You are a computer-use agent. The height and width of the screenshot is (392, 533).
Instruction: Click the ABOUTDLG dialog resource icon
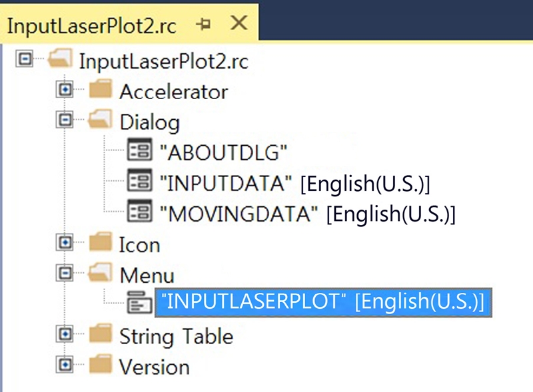pos(139,151)
